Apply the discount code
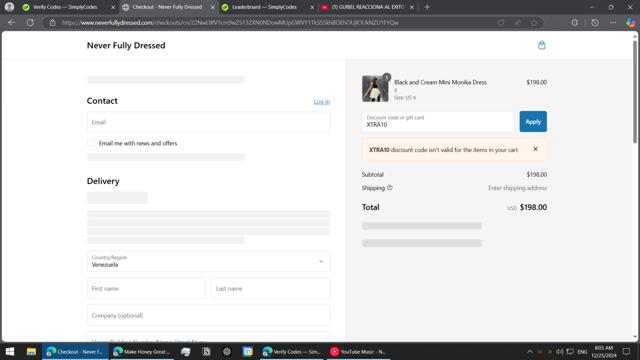 click(533, 122)
